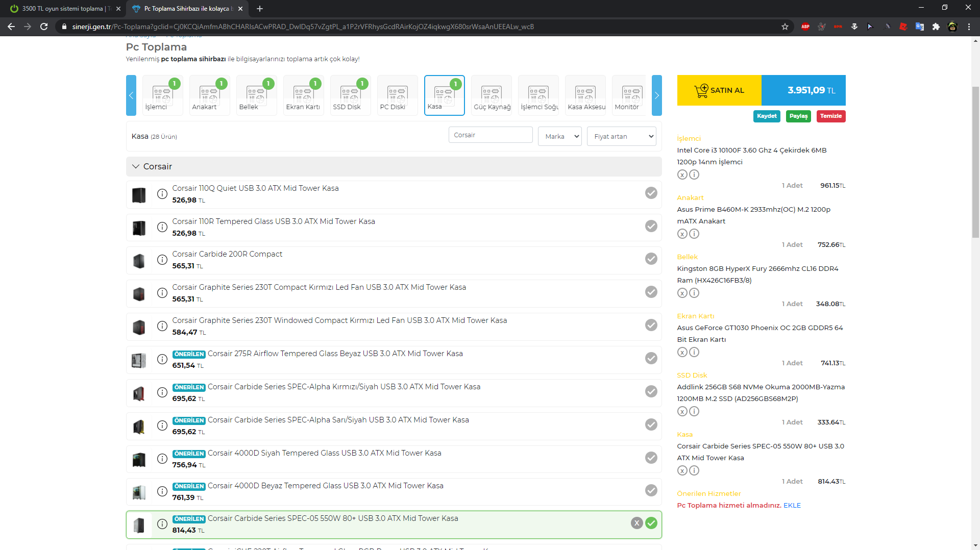Select Corsair Carbide 200R Compact checkmark
This screenshot has height=550, width=980.
[x=651, y=259]
